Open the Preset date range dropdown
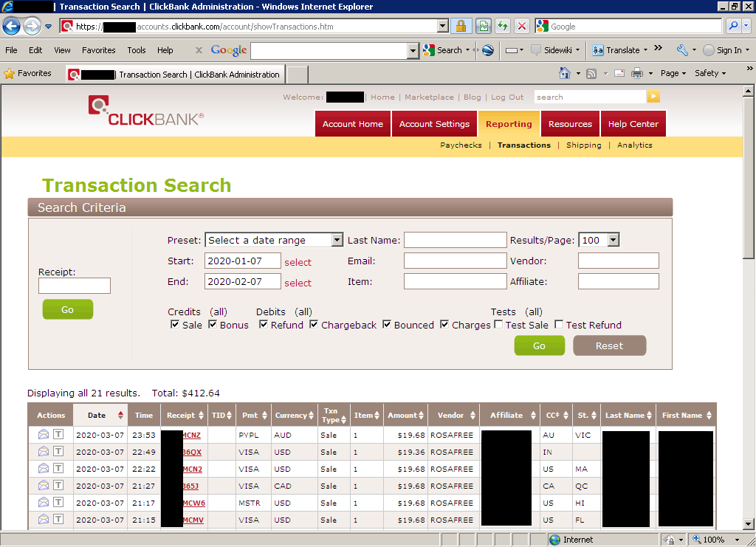The image size is (756, 547). pos(337,240)
